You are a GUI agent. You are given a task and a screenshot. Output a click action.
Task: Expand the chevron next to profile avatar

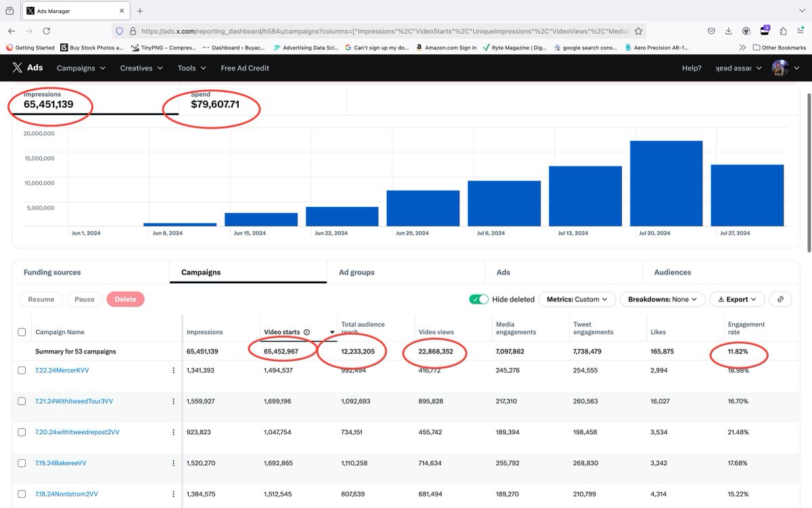796,68
